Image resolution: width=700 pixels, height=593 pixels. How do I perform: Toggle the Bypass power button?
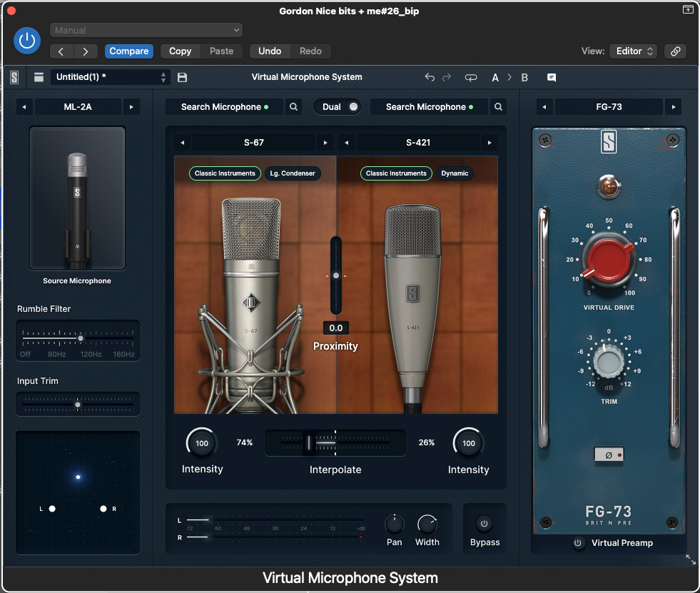point(485,524)
